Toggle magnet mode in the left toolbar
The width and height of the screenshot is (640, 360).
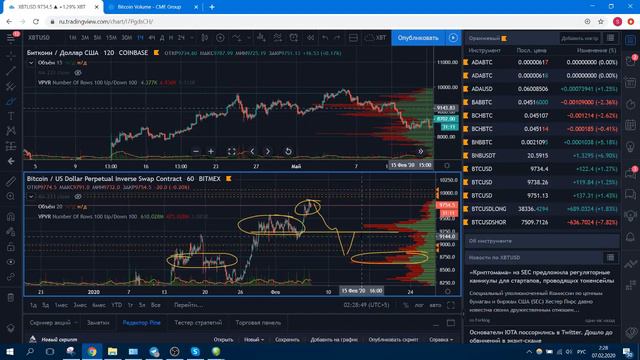click(11, 216)
